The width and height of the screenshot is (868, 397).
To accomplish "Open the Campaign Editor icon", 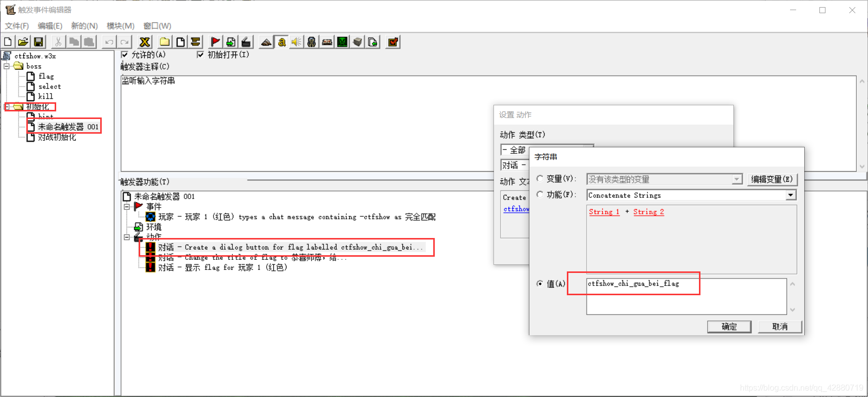I will pos(327,42).
